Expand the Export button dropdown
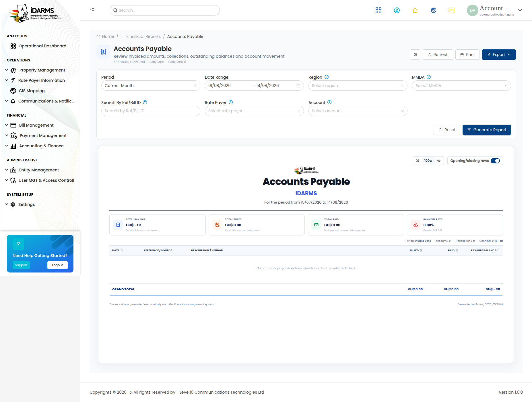Screen dimensions: 532x402 [499, 55]
